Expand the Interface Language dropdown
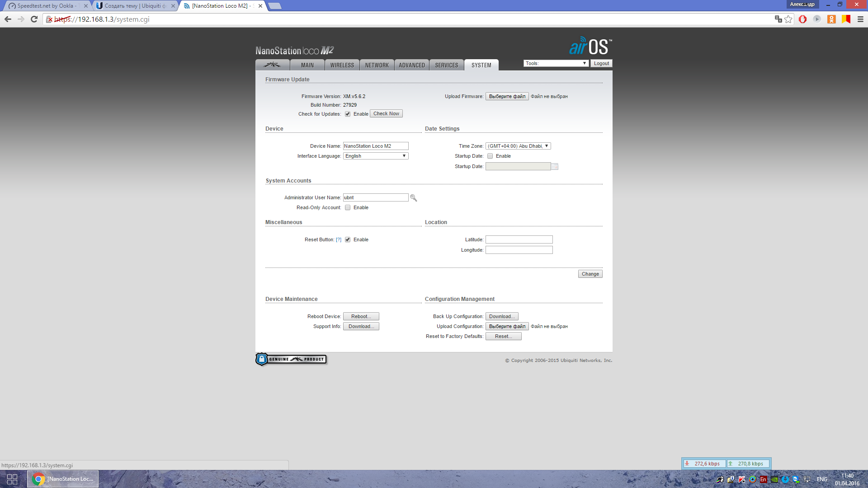Image resolution: width=868 pixels, height=488 pixels. tap(375, 155)
